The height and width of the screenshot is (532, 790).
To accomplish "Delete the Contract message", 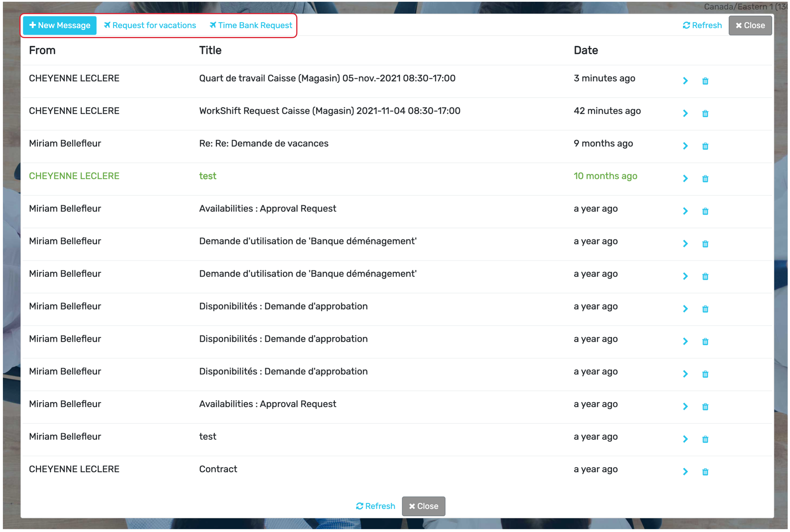I will point(705,472).
